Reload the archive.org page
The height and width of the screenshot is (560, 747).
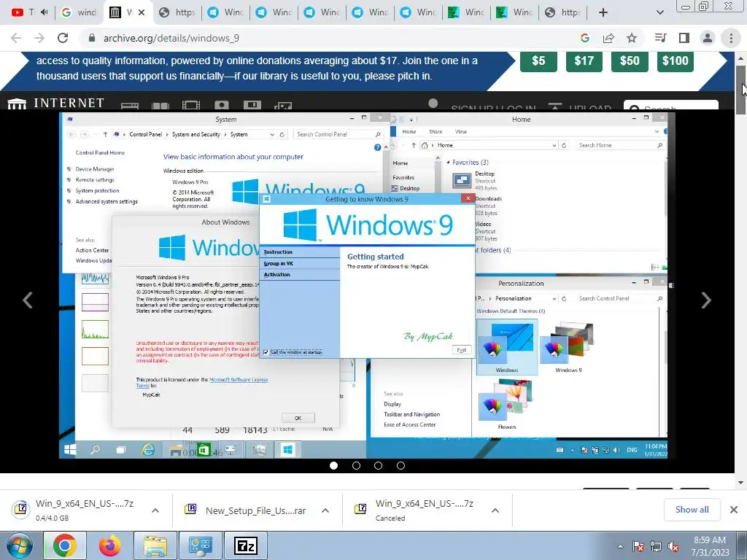coord(63,38)
